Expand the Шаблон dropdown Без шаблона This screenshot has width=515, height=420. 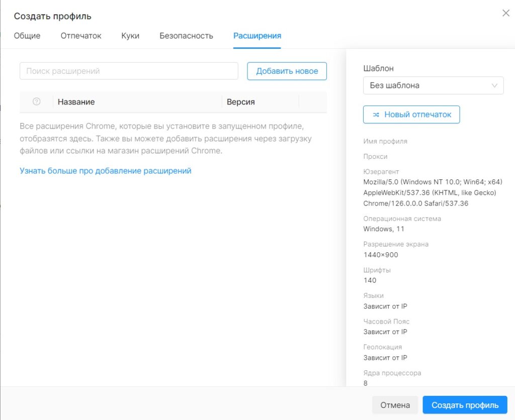pyautogui.click(x=433, y=85)
